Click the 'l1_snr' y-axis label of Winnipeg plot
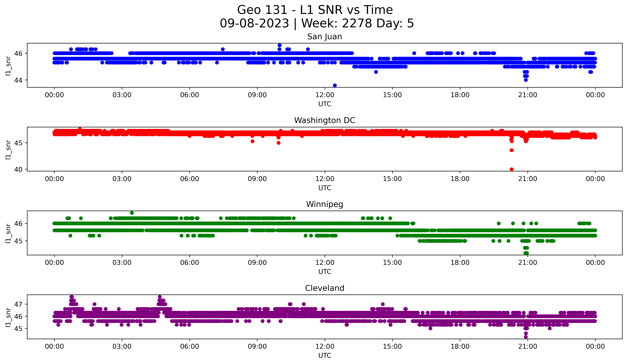 point(8,233)
